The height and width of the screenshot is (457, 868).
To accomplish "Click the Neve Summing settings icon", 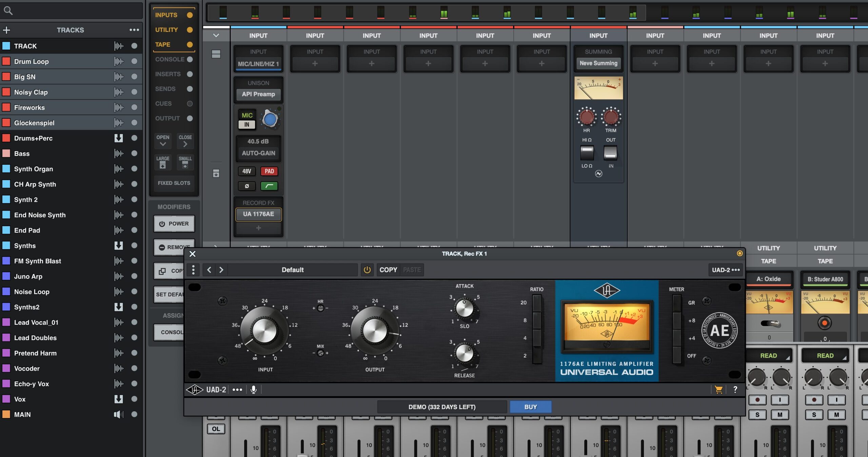I will point(599,174).
